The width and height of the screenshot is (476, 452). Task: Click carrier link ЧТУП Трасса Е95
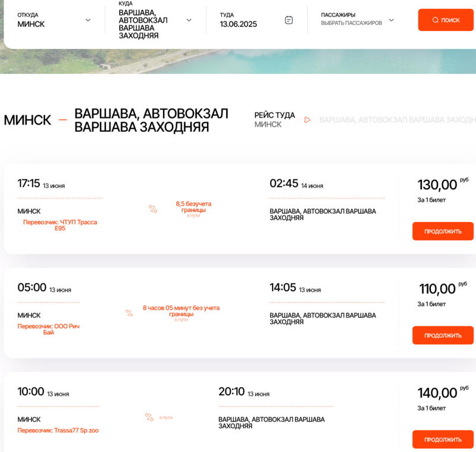[60, 225]
